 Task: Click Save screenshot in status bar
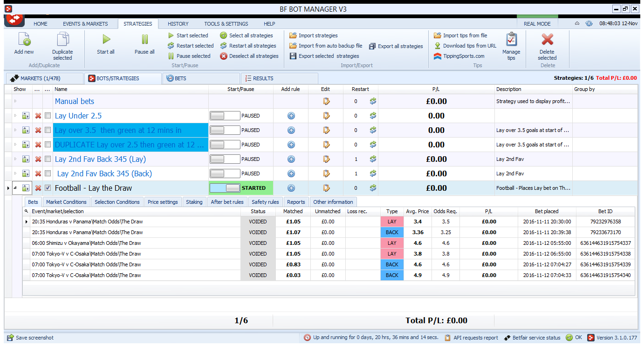click(30, 338)
